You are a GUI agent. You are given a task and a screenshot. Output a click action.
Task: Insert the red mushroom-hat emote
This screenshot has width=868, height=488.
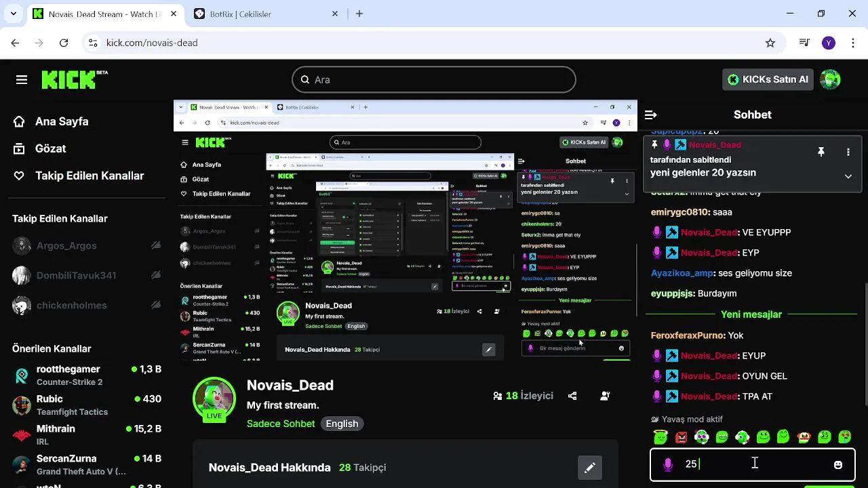tap(804, 437)
